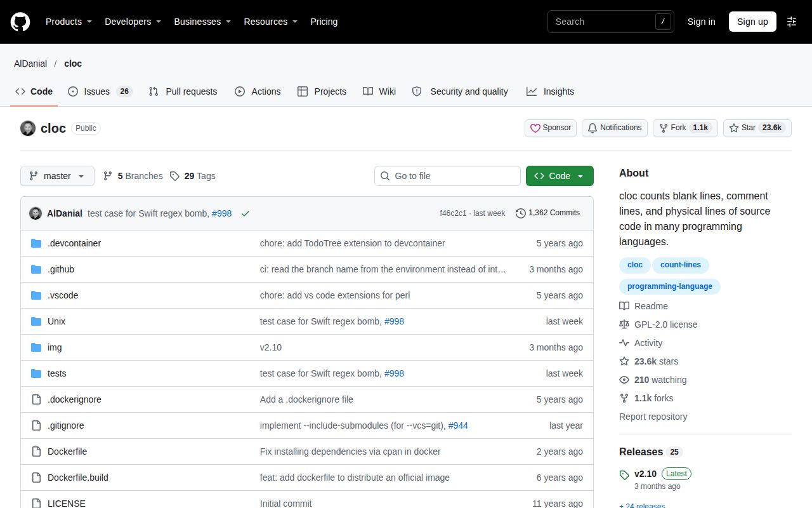Screen dimensions: 812x508
Task: Click the Readme book icon
Action: coord(624,306)
